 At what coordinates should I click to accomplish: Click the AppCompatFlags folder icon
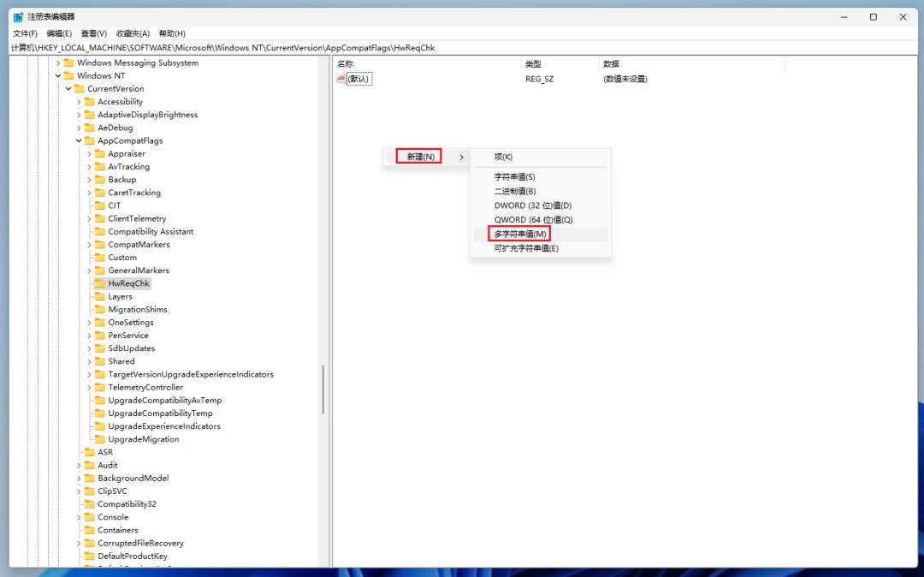[x=89, y=140]
